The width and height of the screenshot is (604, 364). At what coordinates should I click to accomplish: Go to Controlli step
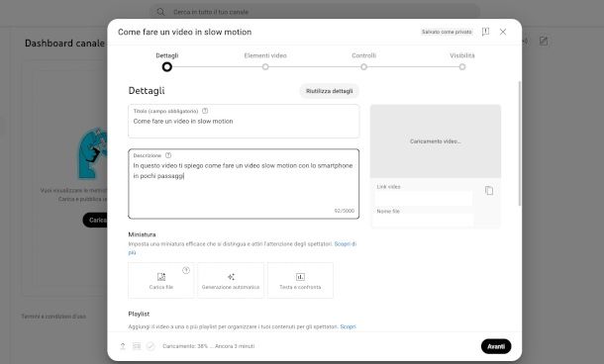click(x=363, y=61)
